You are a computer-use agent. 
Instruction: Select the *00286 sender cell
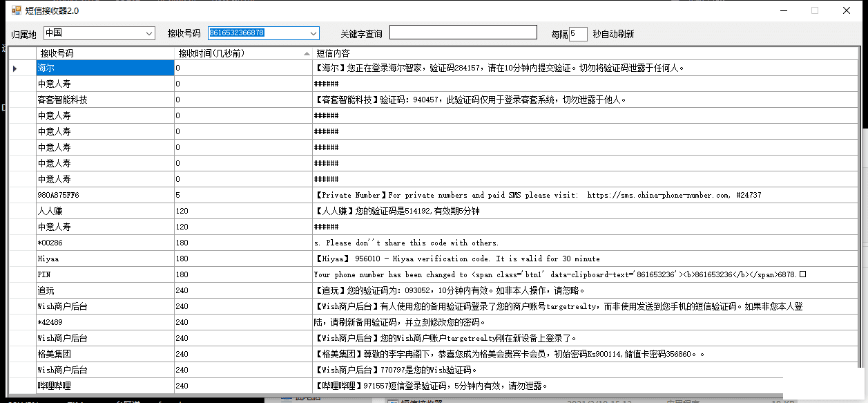click(x=105, y=243)
